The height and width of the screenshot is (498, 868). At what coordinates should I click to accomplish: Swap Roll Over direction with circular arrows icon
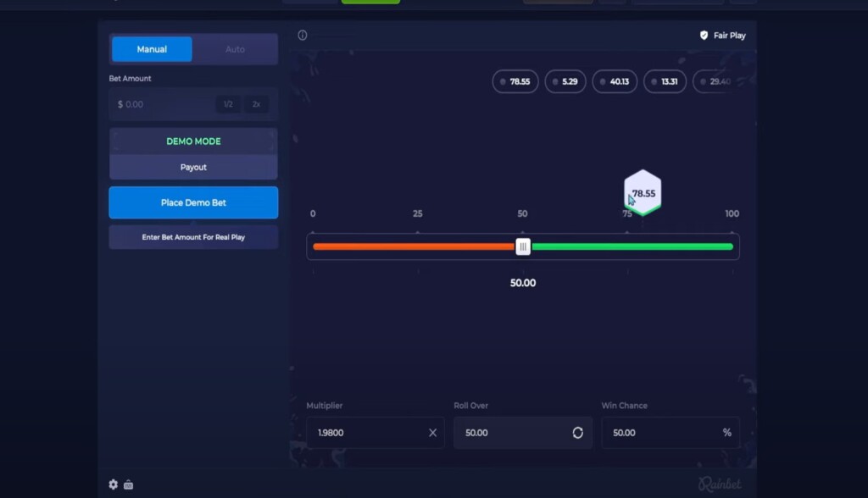tap(577, 433)
